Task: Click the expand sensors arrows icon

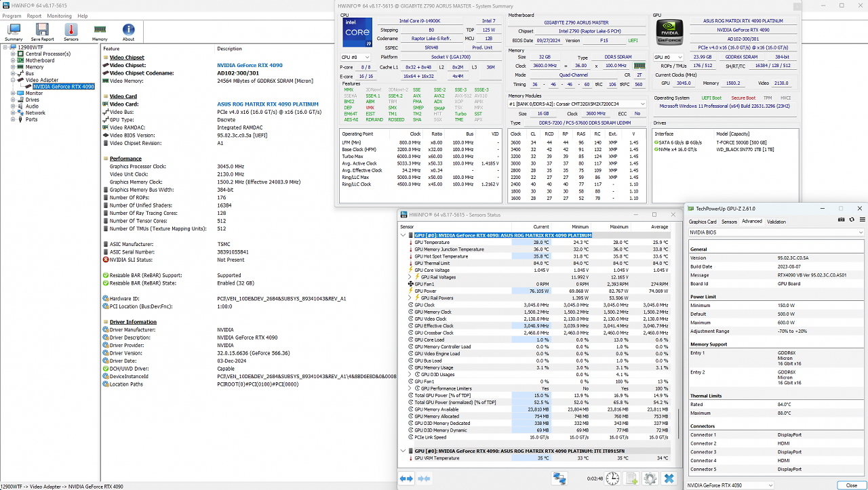Action: 406,478
